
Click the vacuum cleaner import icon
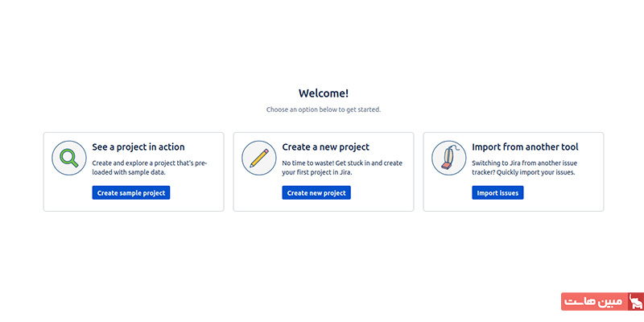click(449, 158)
